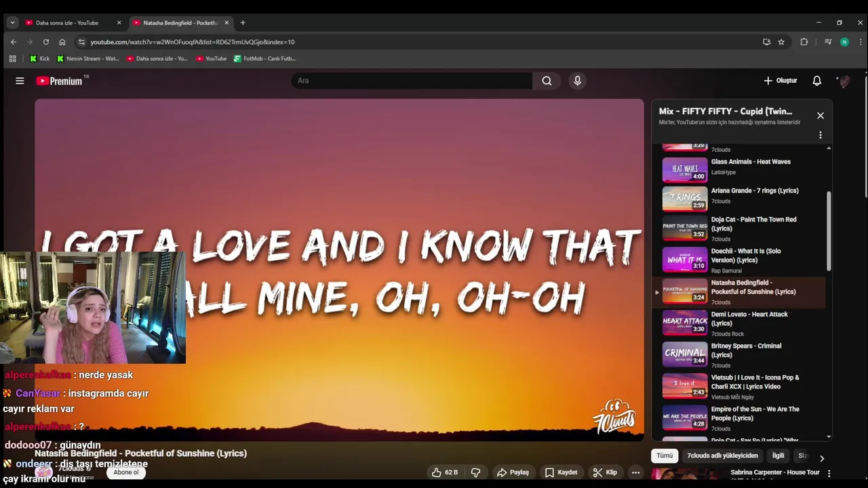Play Doechii - What It Is from playlist
The width and height of the screenshot is (868, 488).
pos(739,260)
